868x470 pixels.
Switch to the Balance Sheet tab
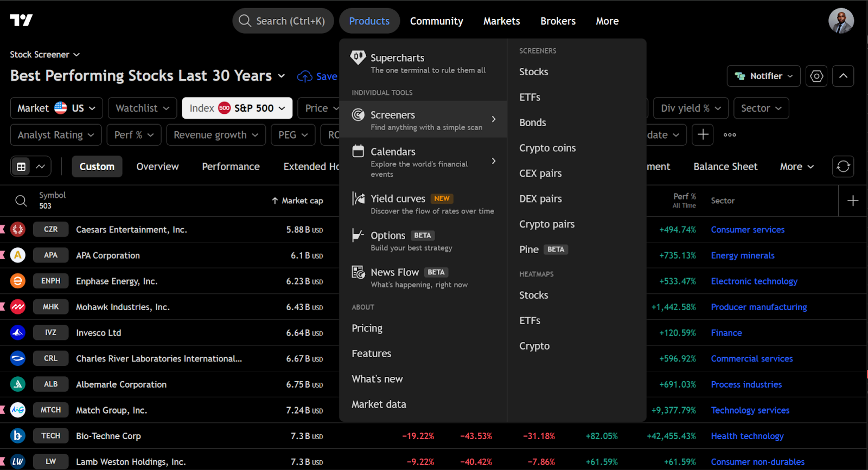[725, 166]
